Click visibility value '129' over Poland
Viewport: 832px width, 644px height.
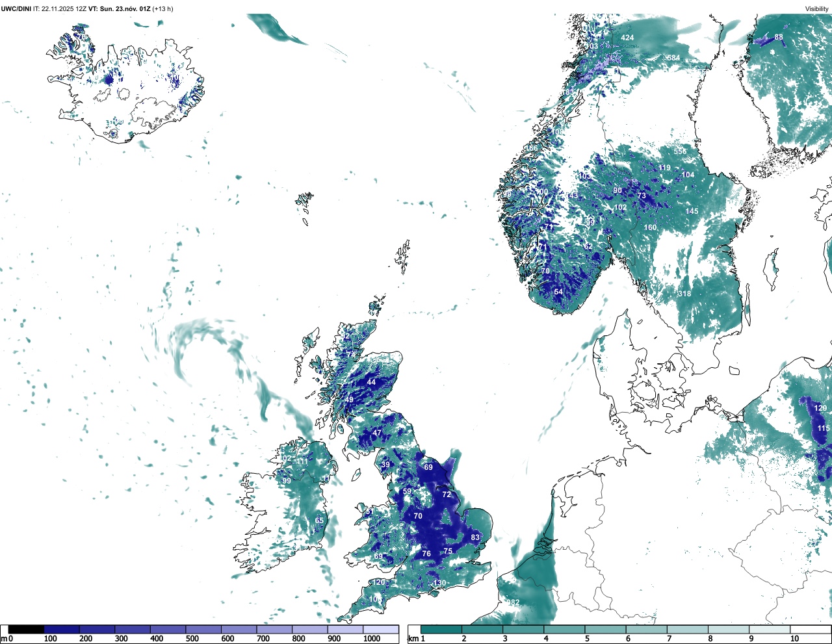pos(820,408)
